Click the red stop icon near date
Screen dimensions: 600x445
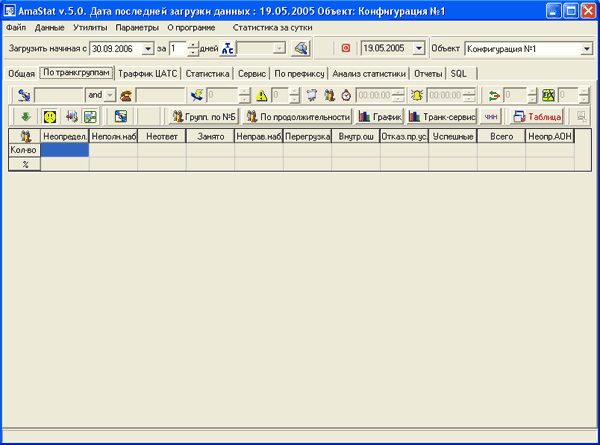point(346,48)
